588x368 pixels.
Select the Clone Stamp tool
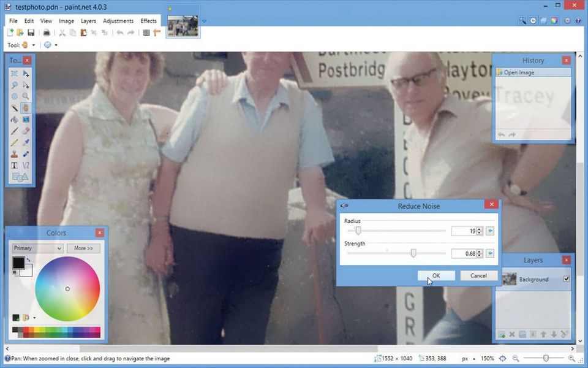point(15,154)
